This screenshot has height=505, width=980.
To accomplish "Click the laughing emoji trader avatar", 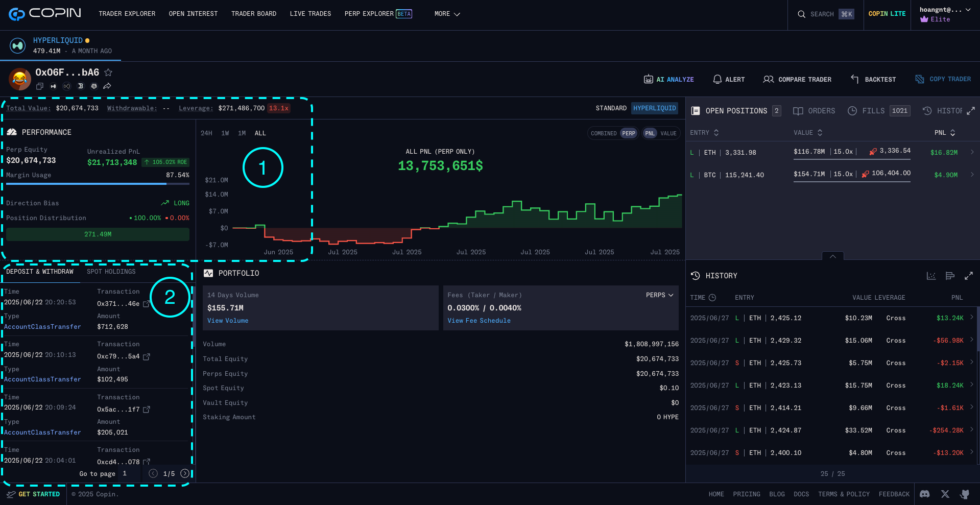I will [20, 79].
